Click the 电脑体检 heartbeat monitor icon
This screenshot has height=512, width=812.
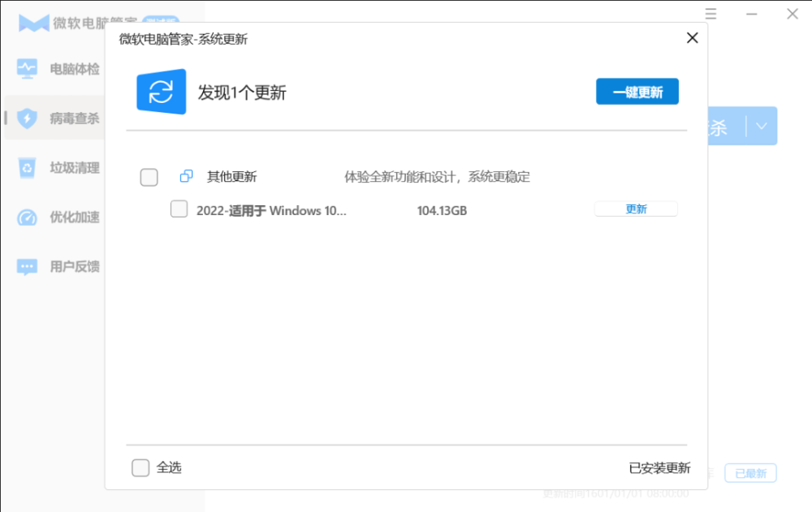27,69
